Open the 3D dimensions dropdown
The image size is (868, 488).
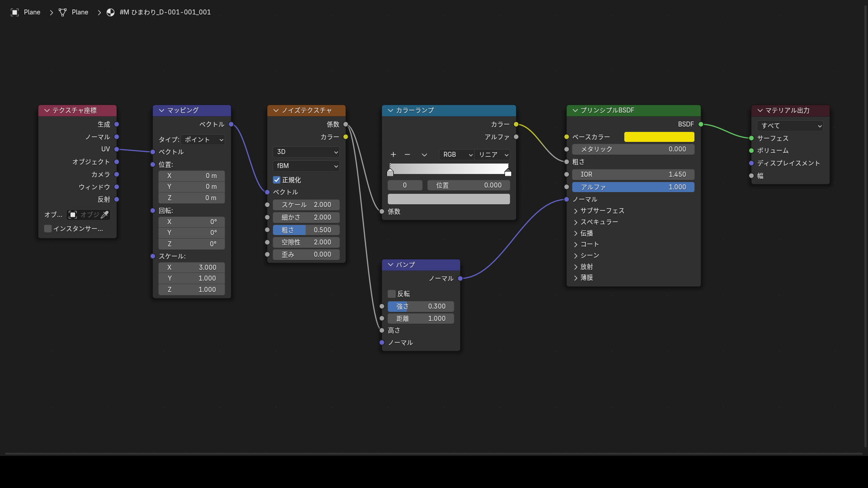(306, 152)
